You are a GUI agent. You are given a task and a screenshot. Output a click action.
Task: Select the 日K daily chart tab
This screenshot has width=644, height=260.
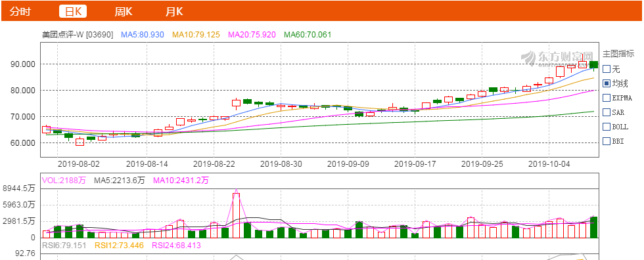pyautogui.click(x=73, y=11)
